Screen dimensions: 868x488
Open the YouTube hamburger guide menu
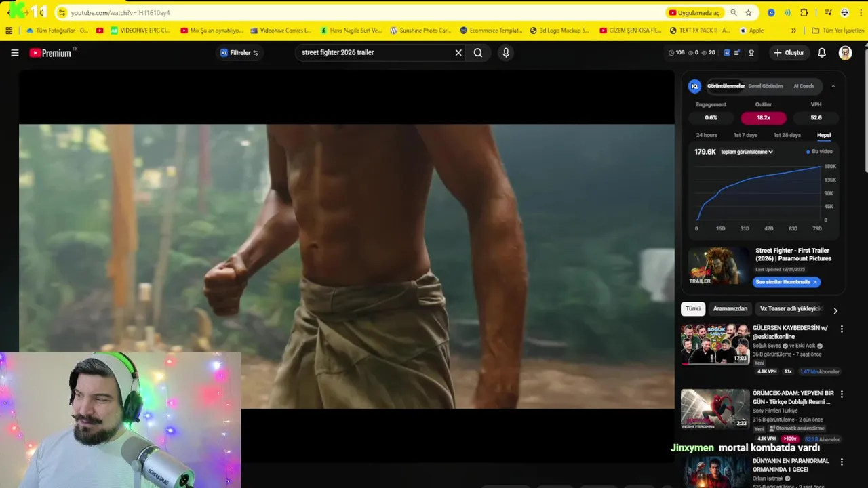tap(14, 53)
